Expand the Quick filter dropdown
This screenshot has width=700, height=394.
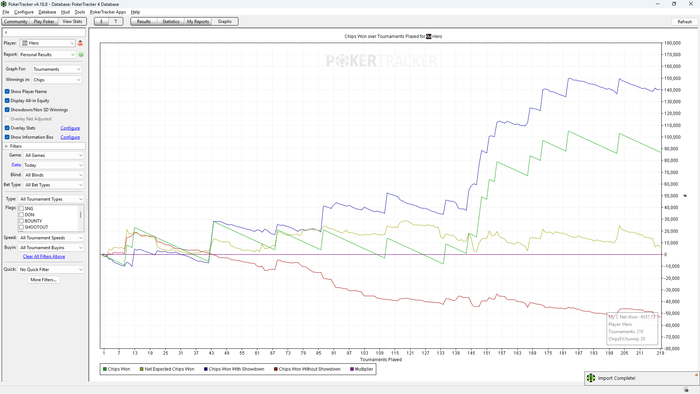[51, 270]
